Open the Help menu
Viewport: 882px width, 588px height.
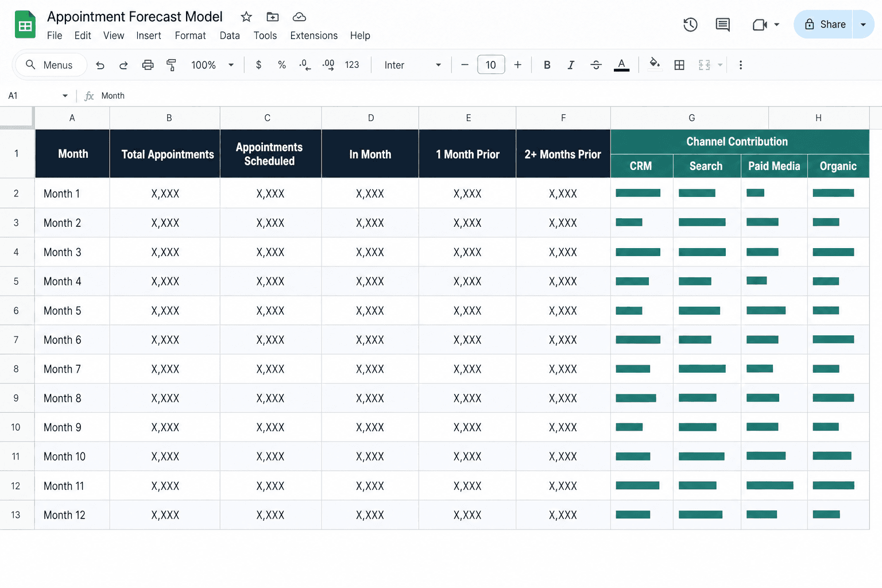point(360,36)
